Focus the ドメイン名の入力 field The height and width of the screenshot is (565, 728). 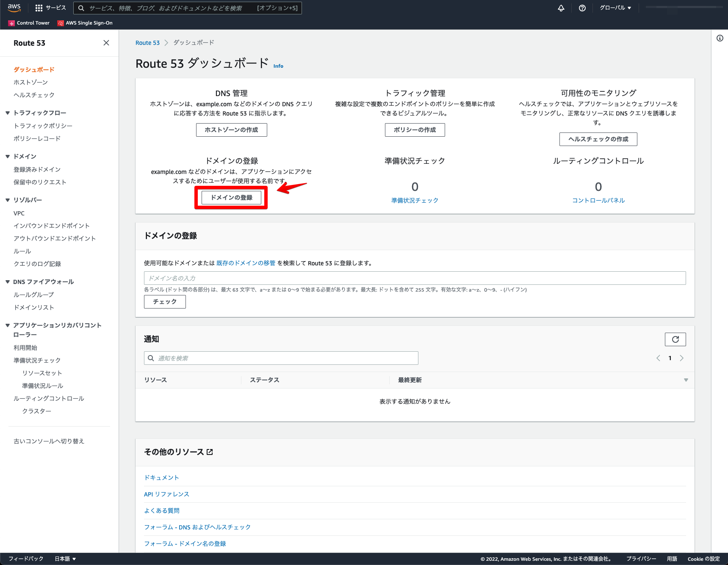tap(415, 278)
